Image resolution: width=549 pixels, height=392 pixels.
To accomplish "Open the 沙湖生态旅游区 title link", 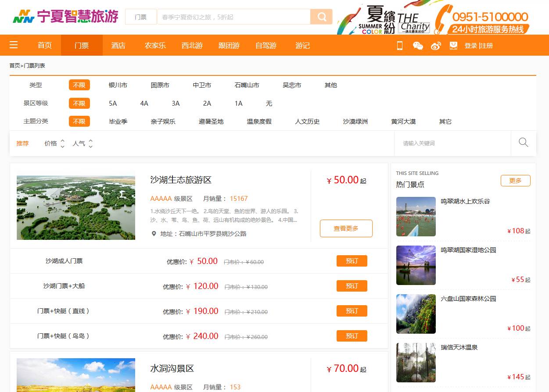I will pos(181,180).
